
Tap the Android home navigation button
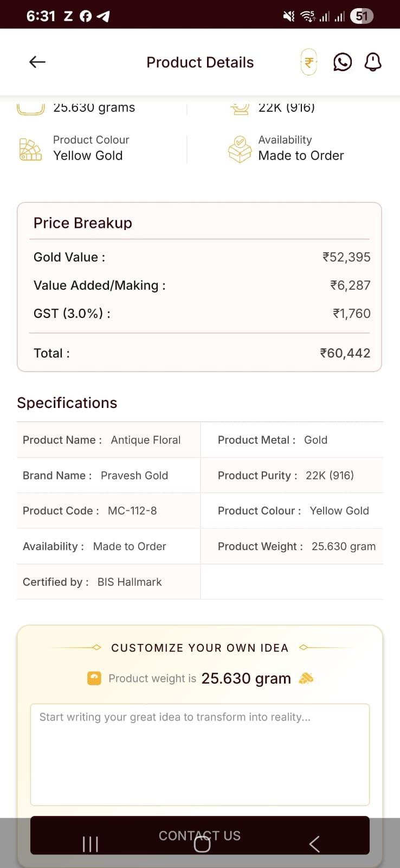tap(202, 844)
